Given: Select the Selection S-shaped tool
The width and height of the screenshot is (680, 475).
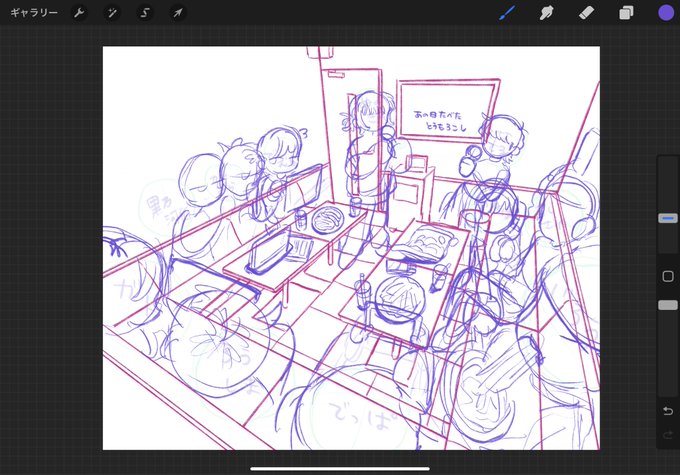Looking at the screenshot, I should click(145, 13).
